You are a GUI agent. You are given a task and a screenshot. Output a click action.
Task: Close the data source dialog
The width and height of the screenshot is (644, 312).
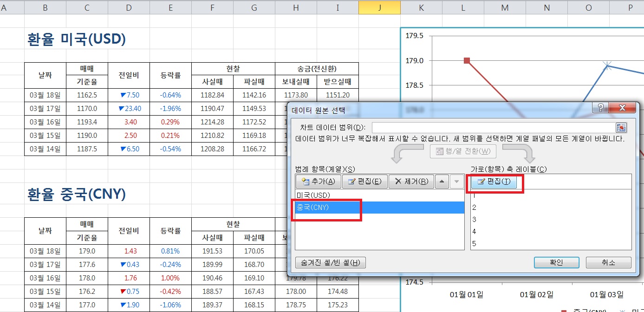pos(622,109)
